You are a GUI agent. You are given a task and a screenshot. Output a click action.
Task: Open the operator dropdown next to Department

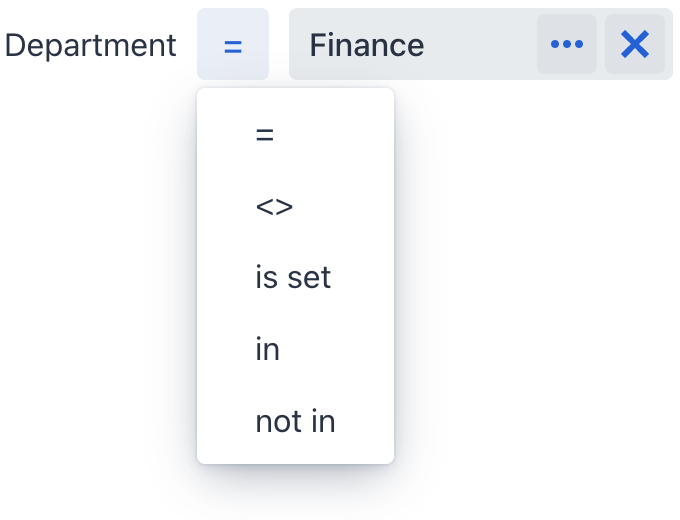pos(233,45)
